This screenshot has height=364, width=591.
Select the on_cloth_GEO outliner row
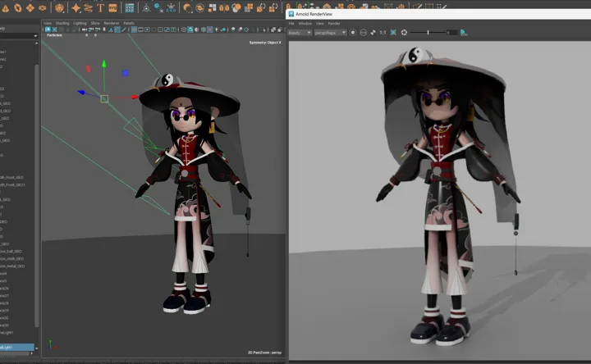(x=17, y=258)
